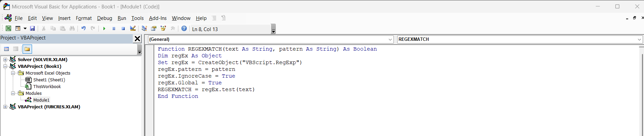
Task: Open the Debug menu
Action: pyautogui.click(x=105, y=18)
